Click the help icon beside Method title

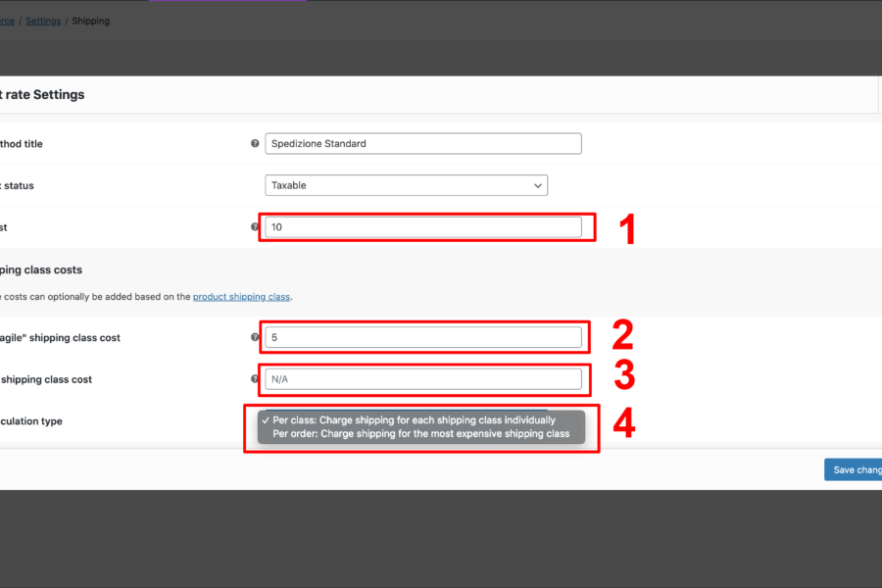coord(255,143)
